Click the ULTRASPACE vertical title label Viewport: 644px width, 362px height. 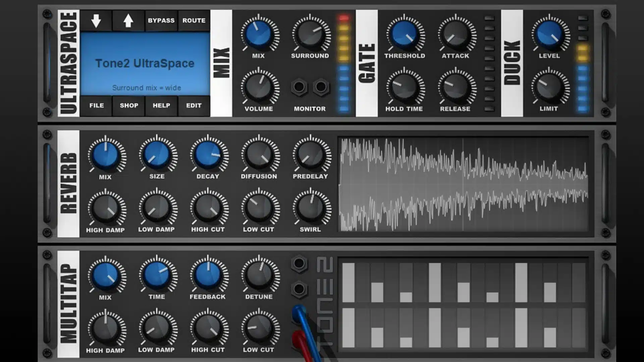pos(68,63)
